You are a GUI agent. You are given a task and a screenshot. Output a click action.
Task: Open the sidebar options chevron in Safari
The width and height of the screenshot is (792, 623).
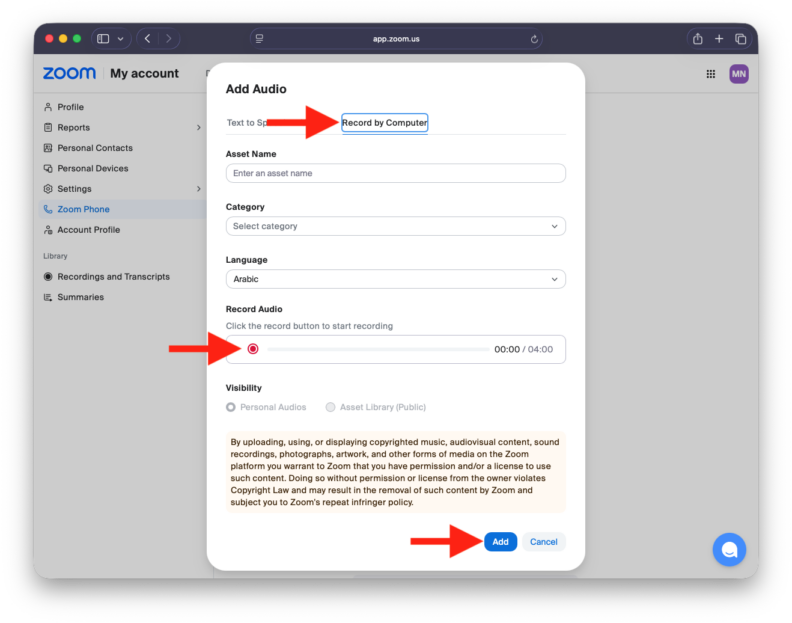click(121, 39)
